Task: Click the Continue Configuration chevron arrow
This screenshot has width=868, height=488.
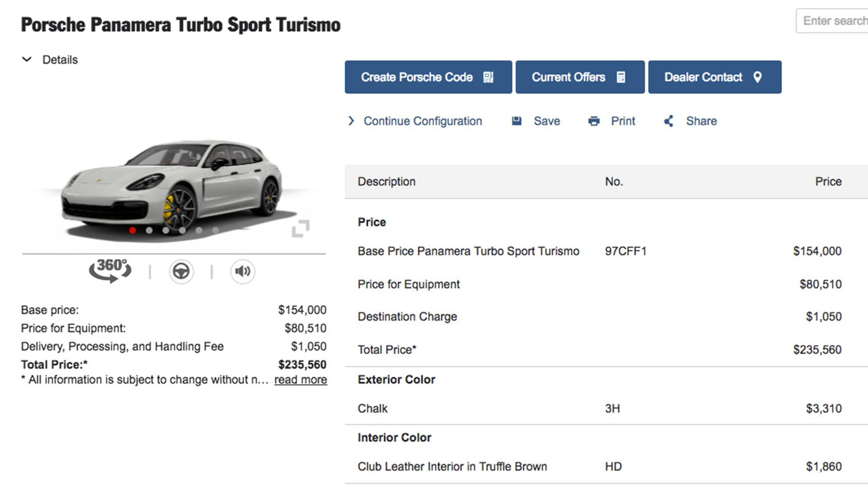Action: 351,121
